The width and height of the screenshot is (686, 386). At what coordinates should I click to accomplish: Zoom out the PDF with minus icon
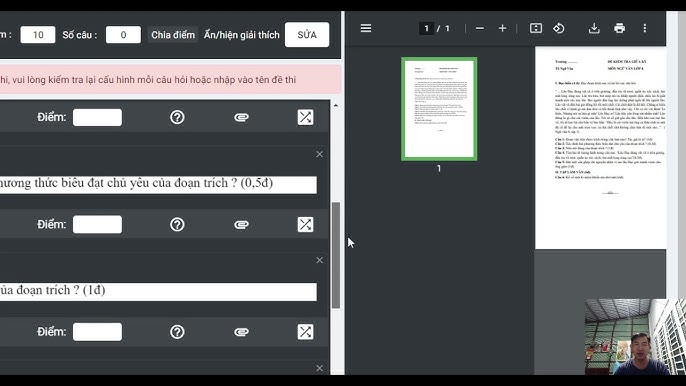480,28
